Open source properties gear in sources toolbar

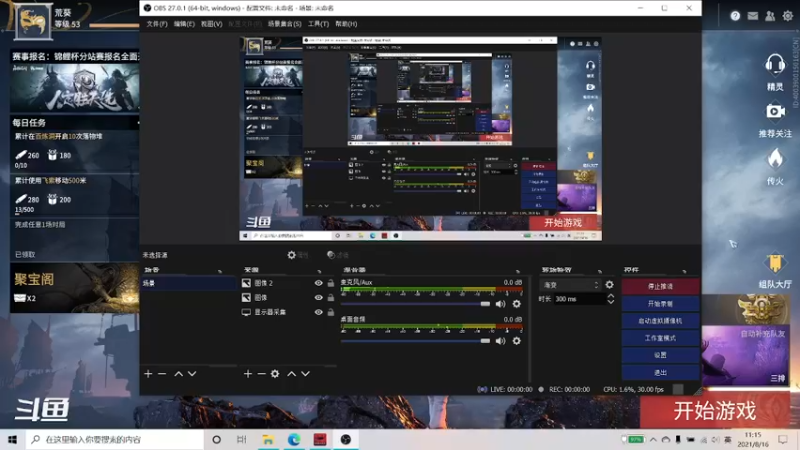click(275, 374)
